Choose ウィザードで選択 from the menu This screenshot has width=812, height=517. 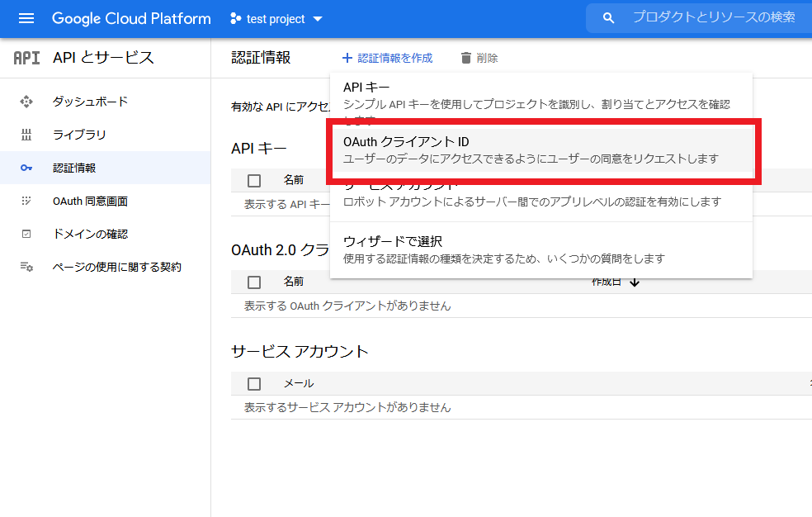(x=541, y=249)
